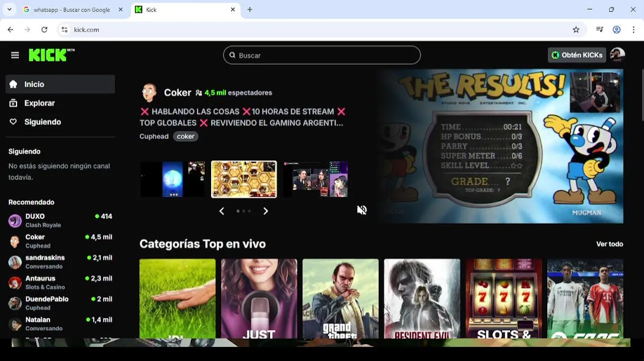Click the stream title HABLANDO LAS COSAS
The height and width of the screenshot is (361, 644).
coord(242,117)
